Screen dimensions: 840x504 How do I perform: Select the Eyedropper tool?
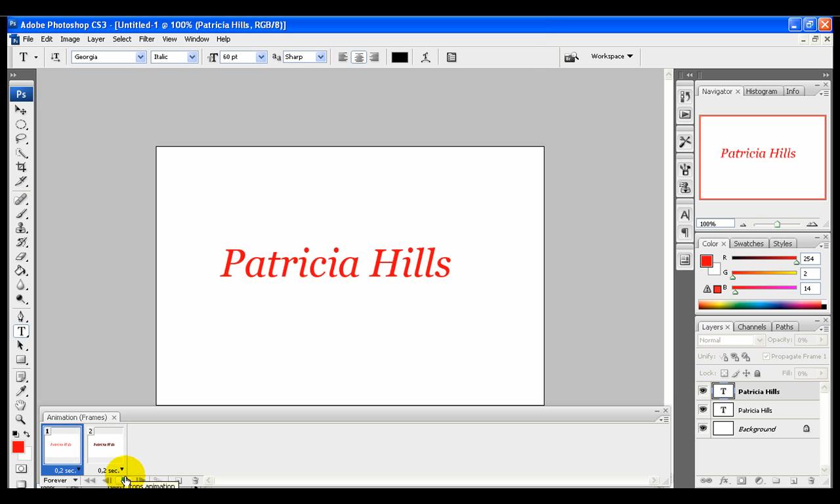click(x=21, y=392)
